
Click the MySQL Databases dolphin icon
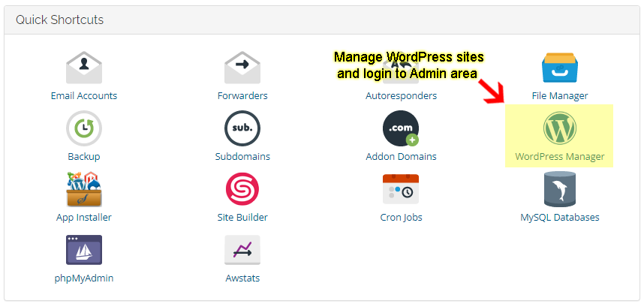click(559, 189)
